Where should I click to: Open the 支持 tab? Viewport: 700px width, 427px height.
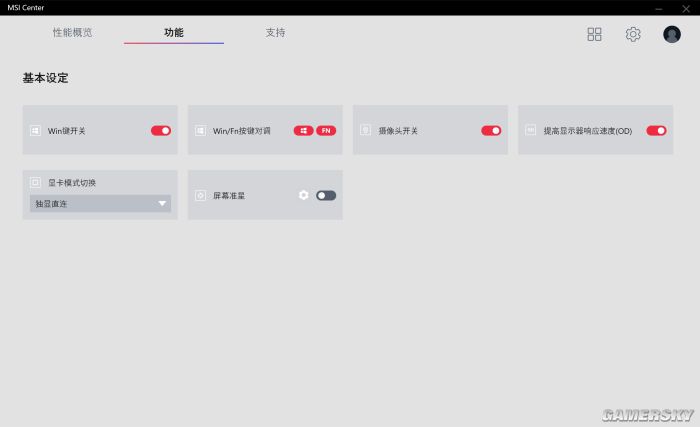pyautogui.click(x=275, y=33)
